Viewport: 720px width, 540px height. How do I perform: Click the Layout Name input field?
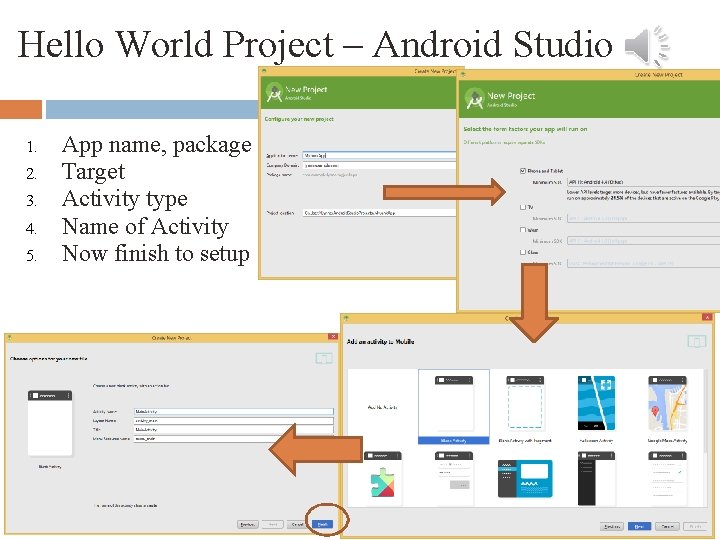234,421
